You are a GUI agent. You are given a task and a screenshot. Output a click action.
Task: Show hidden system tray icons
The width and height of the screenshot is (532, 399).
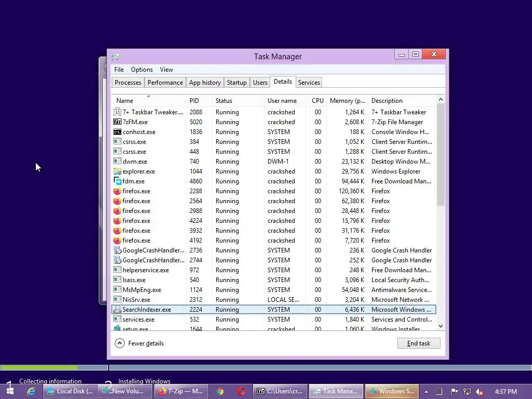coord(426,392)
